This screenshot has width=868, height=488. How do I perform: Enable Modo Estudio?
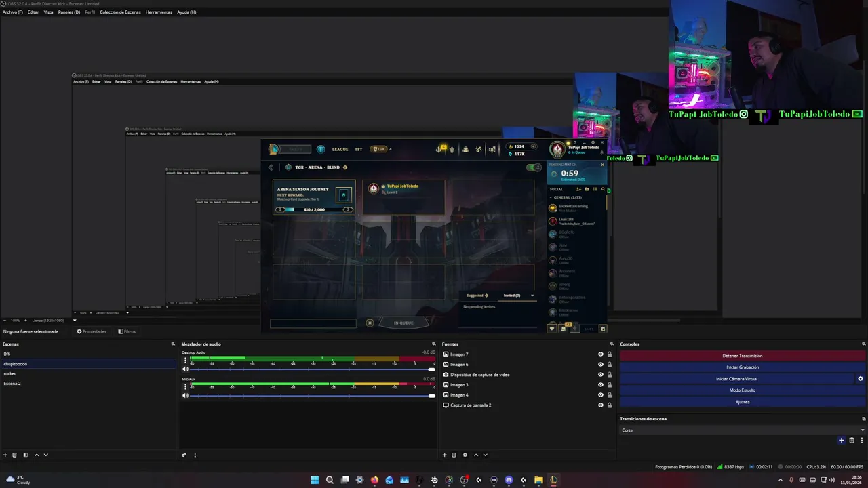[x=743, y=390]
